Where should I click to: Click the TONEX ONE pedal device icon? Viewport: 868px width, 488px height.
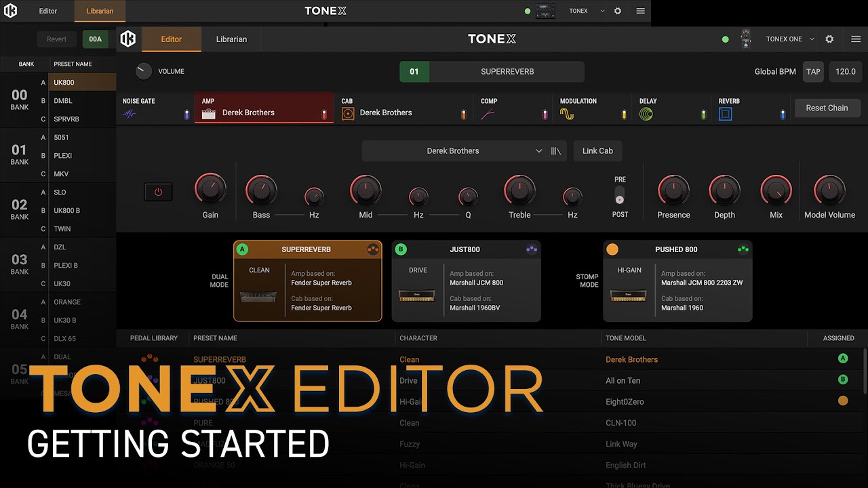pyautogui.click(x=746, y=39)
